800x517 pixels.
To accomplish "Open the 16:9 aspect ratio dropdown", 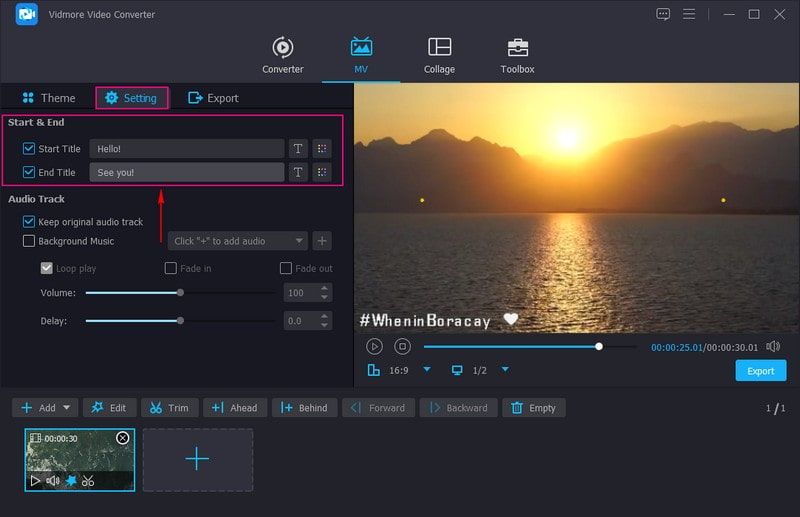I will click(x=427, y=370).
